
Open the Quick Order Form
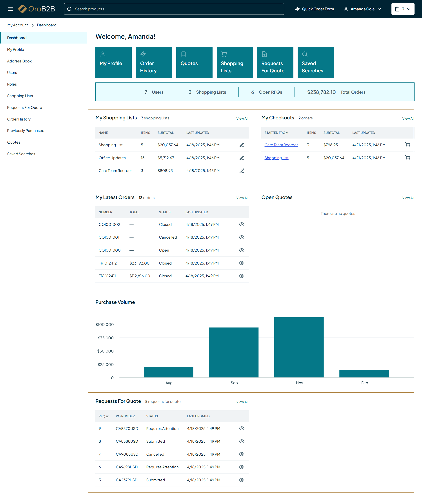pos(314,9)
